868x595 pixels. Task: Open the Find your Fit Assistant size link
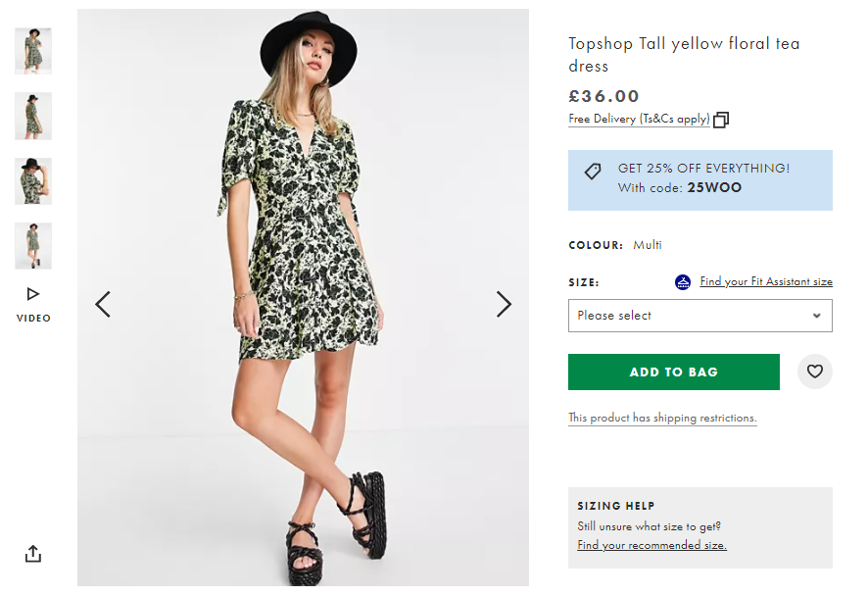(x=765, y=281)
